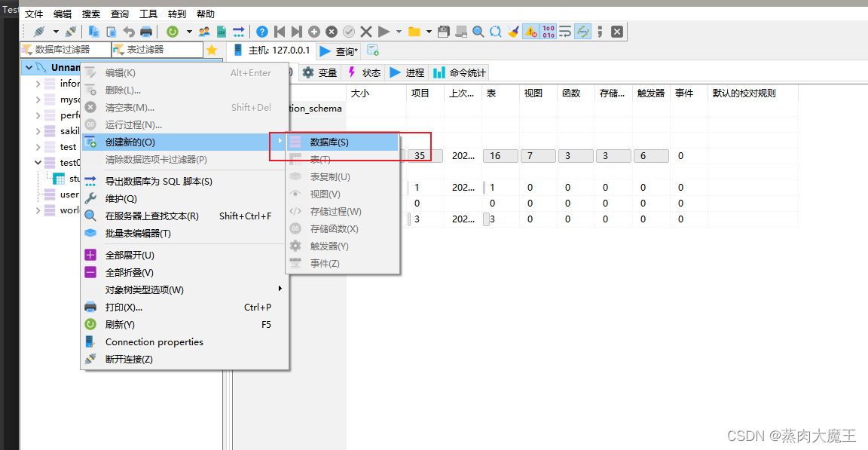The width and height of the screenshot is (868, 450).
Task: Click 维护(Q) in context menu
Action: click(185, 199)
